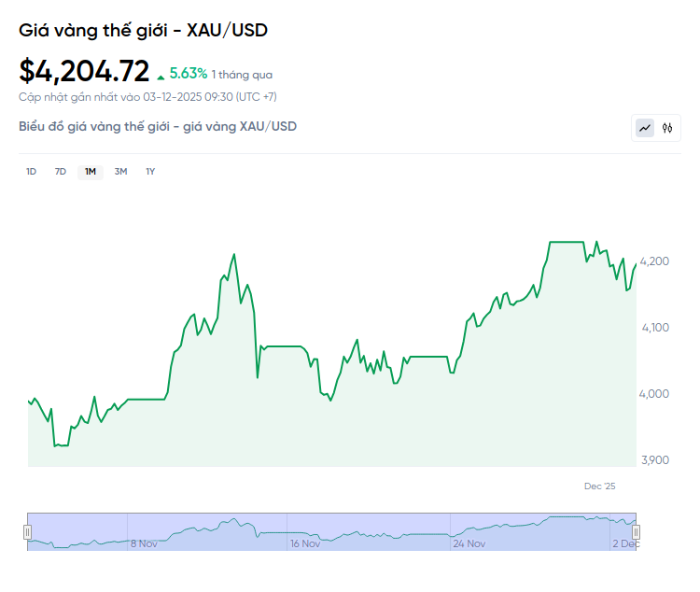Click 24 Nov marker in navigator
This screenshot has width=700, height=592.
[x=469, y=543]
